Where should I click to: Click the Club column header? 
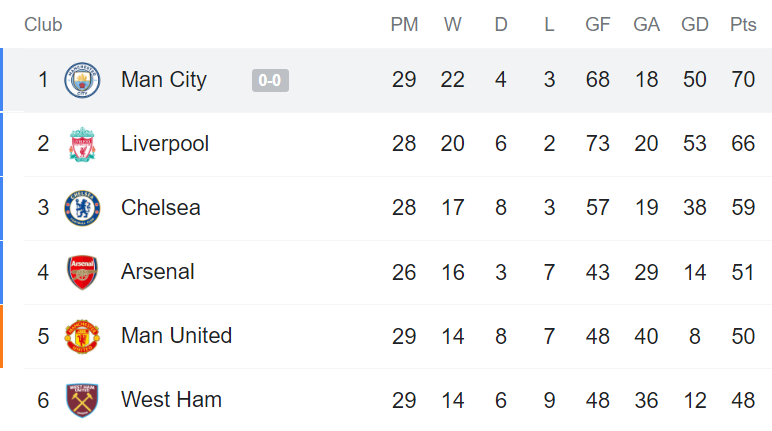(43, 25)
